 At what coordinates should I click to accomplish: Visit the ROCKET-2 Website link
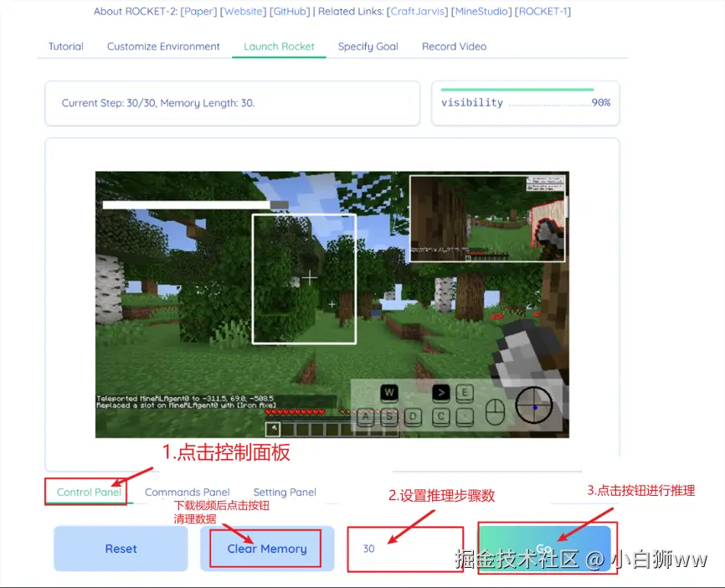point(243,12)
